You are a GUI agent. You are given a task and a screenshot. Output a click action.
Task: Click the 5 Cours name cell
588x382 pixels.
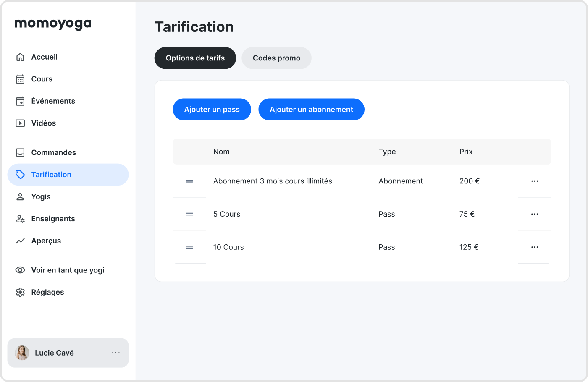coord(227,214)
